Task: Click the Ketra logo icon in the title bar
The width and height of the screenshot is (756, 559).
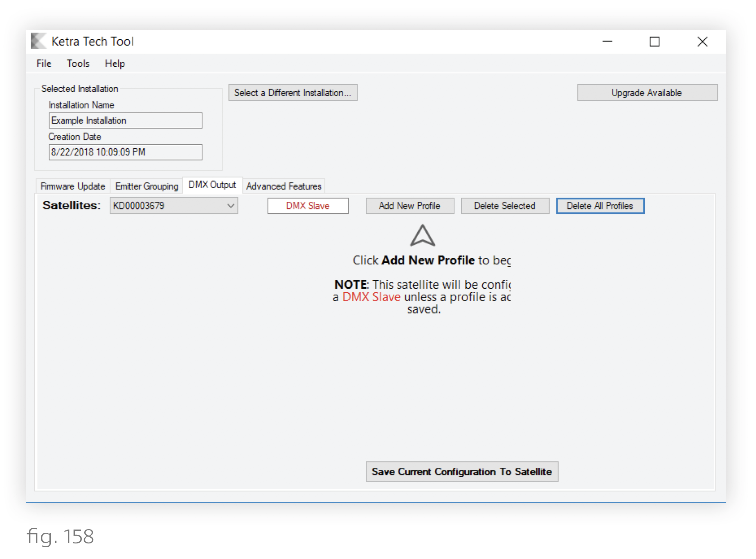Action: (38, 41)
